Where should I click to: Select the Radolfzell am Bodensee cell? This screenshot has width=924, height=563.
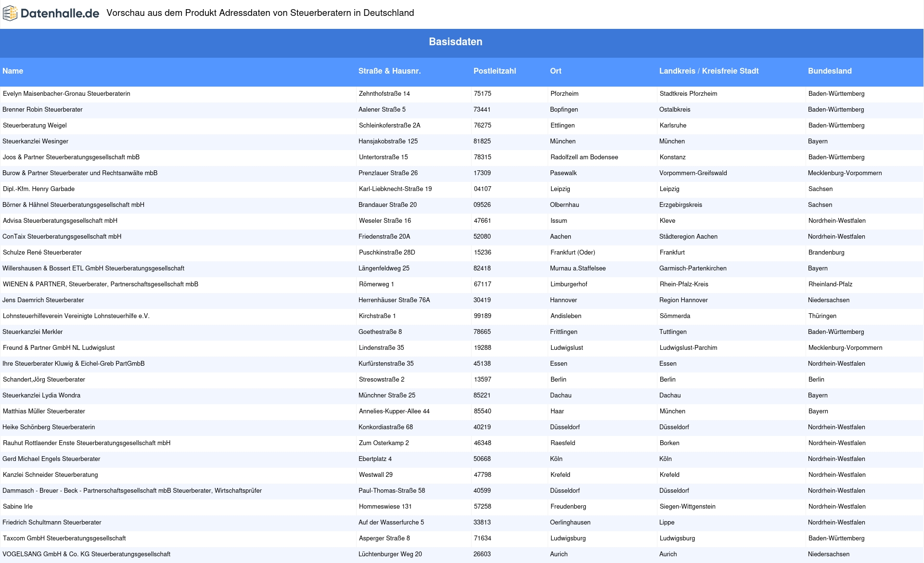point(584,157)
